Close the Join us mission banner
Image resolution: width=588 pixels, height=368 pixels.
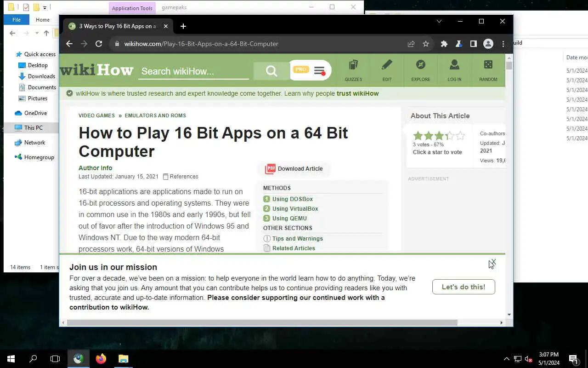[x=493, y=262]
